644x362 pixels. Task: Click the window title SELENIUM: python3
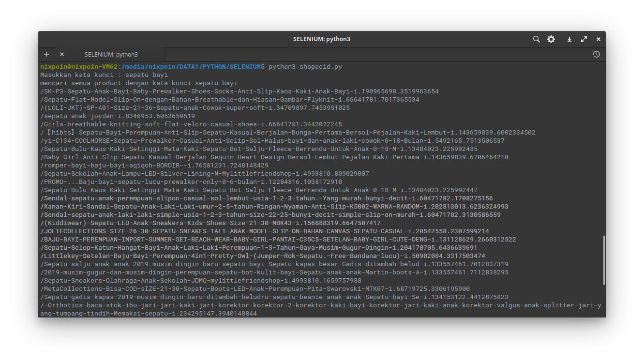pos(321,39)
